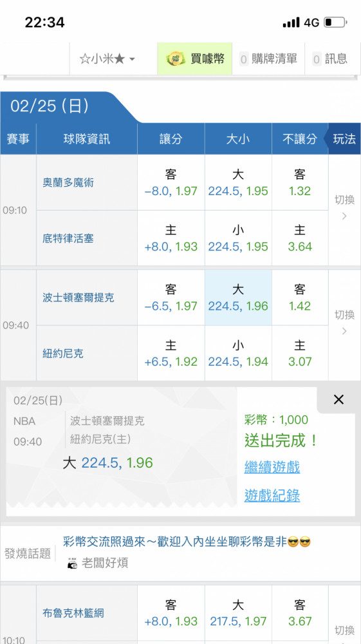Click the 繼續遊戲 link
The image size is (361, 644).
pyautogui.click(x=272, y=467)
